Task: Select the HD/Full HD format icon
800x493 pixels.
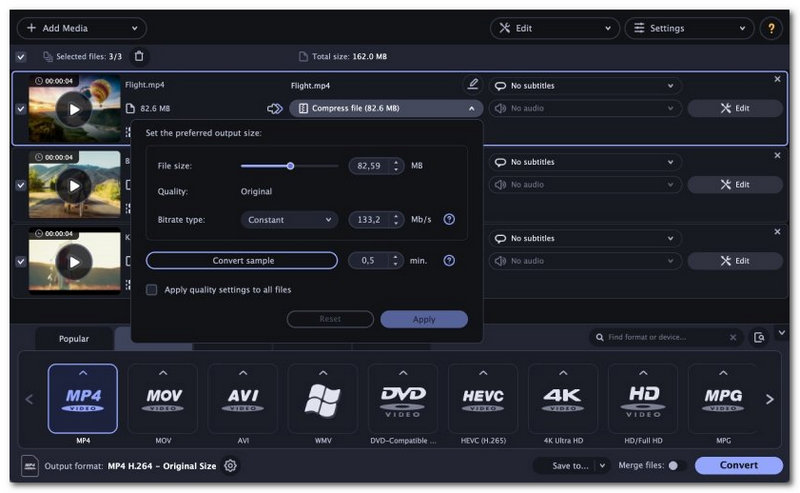Action: pos(643,399)
